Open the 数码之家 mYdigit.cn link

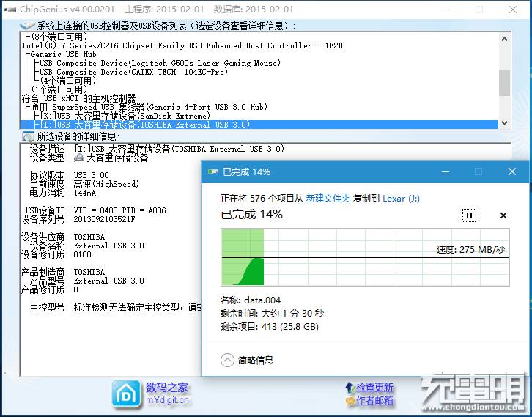click(167, 394)
